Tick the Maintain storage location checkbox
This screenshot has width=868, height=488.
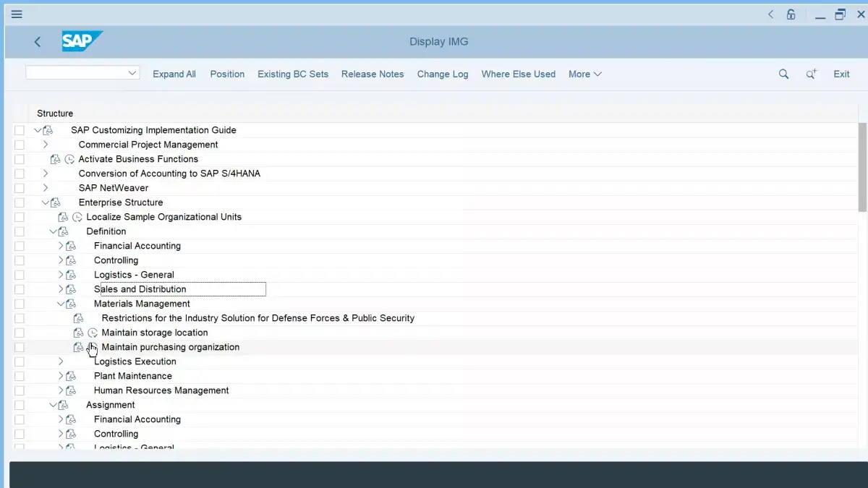tap(20, 333)
